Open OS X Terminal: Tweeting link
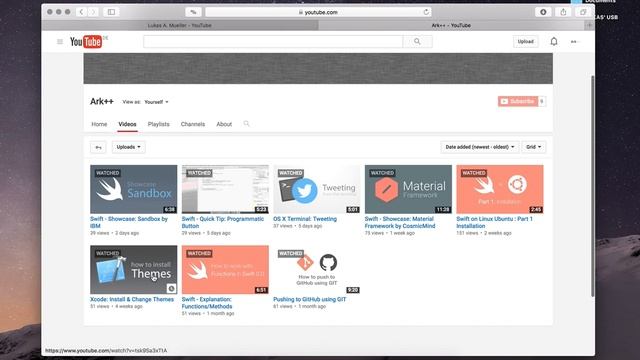 [x=305, y=219]
